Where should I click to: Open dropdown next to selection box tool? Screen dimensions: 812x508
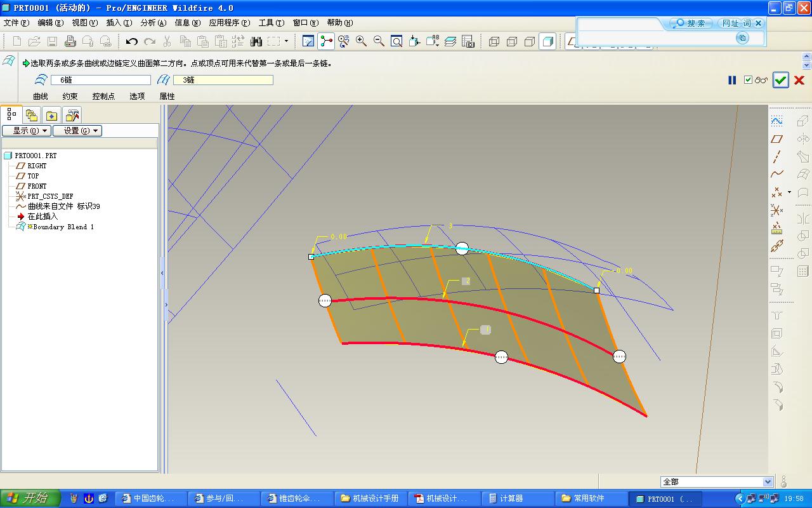[x=286, y=41]
